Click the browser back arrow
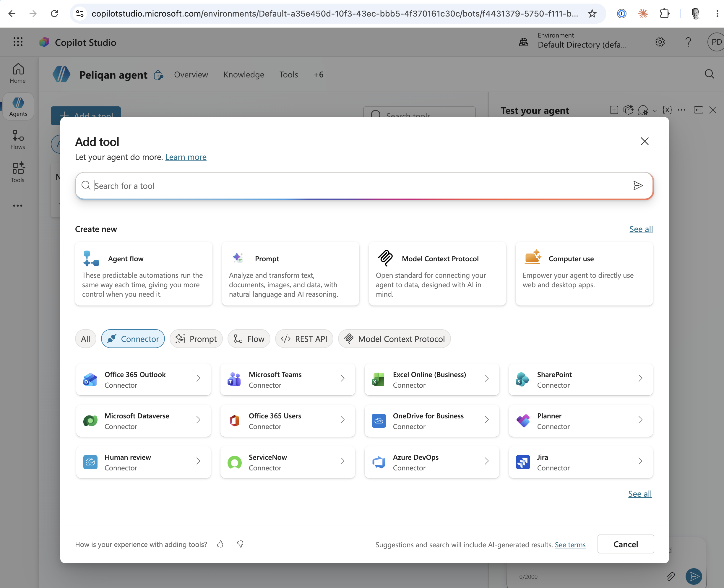The width and height of the screenshot is (724, 588). point(12,14)
